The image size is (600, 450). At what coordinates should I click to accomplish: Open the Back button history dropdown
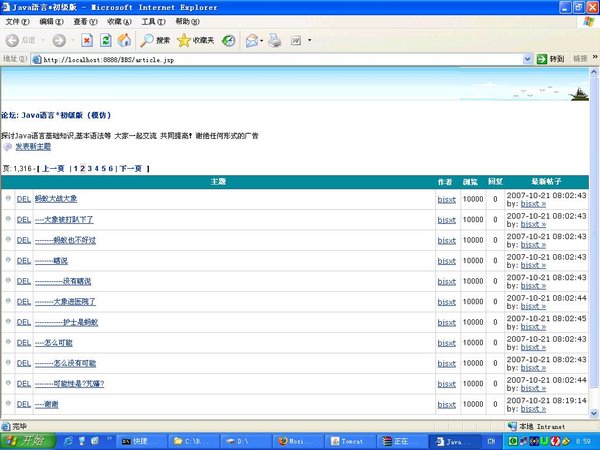coord(42,41)
